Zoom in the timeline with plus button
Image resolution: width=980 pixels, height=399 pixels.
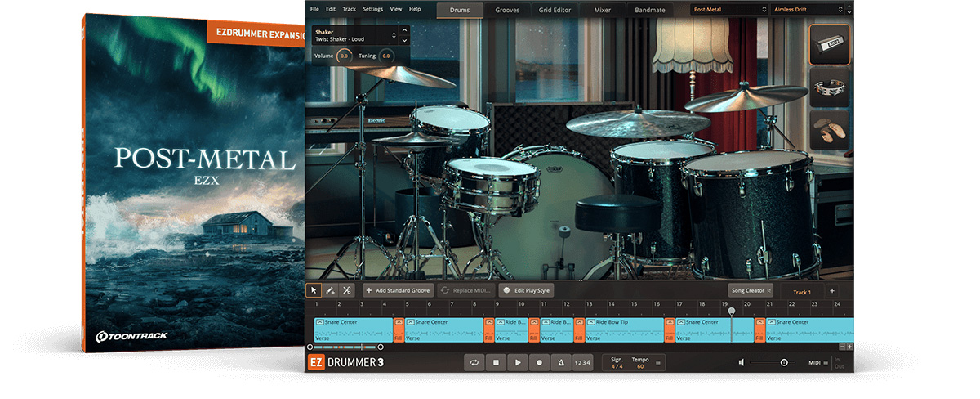[849, 347]
